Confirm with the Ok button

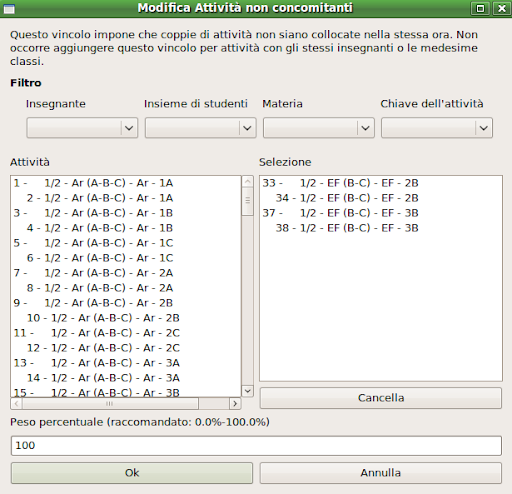pos(132,473)
